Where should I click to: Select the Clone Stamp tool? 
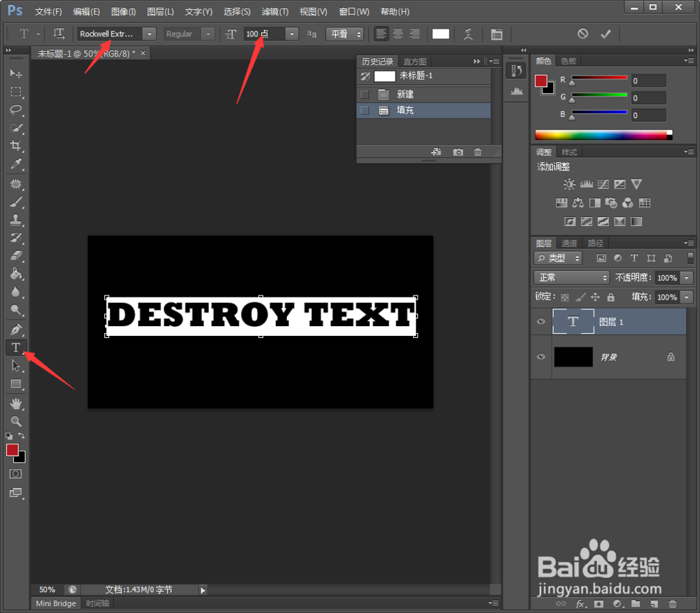tap(16, 220)
